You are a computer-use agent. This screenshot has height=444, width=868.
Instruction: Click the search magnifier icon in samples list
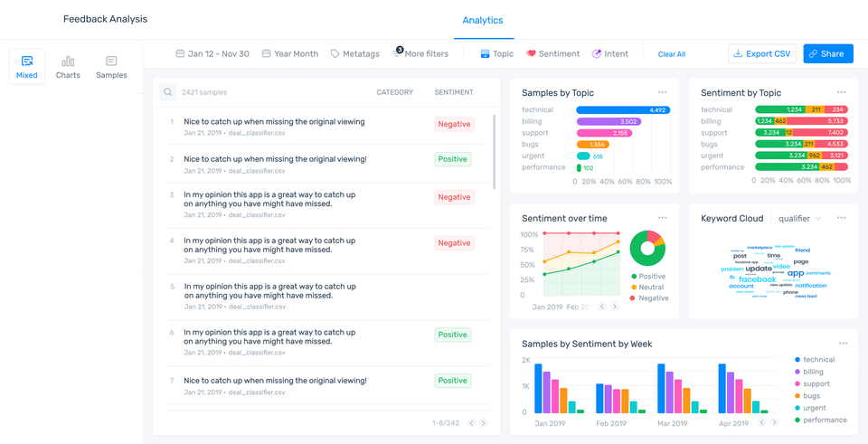(168, 92)
